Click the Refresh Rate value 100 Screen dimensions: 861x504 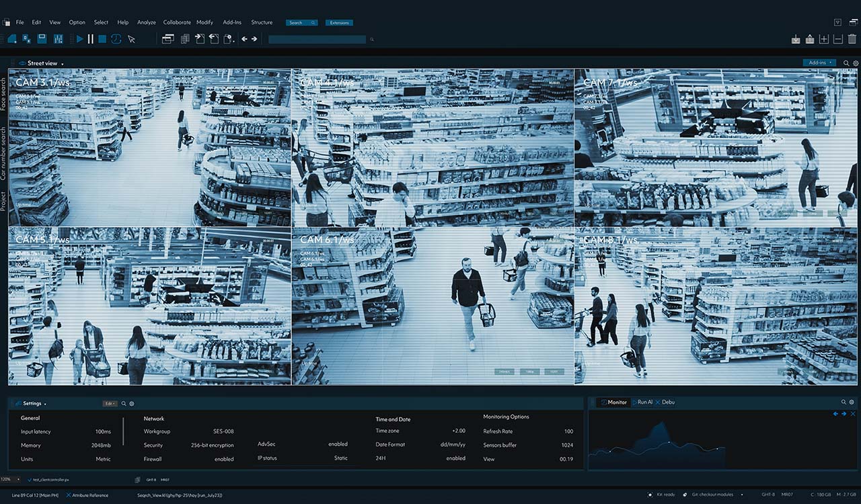[568, 431]
